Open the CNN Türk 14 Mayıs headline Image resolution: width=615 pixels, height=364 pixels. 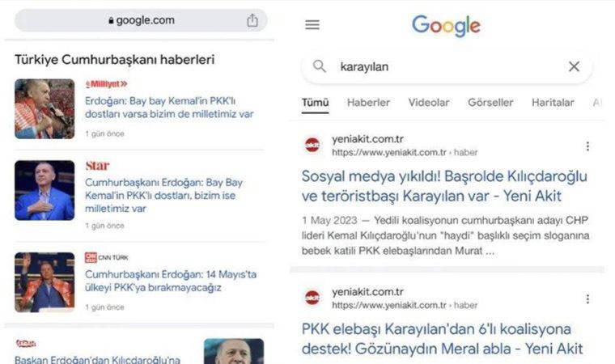click(x=171, y=281)
